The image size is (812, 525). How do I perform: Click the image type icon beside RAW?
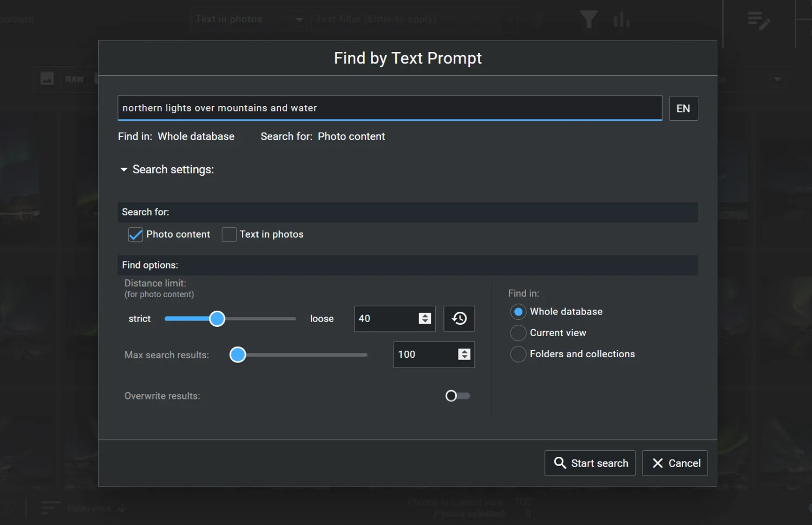(47, 79)
